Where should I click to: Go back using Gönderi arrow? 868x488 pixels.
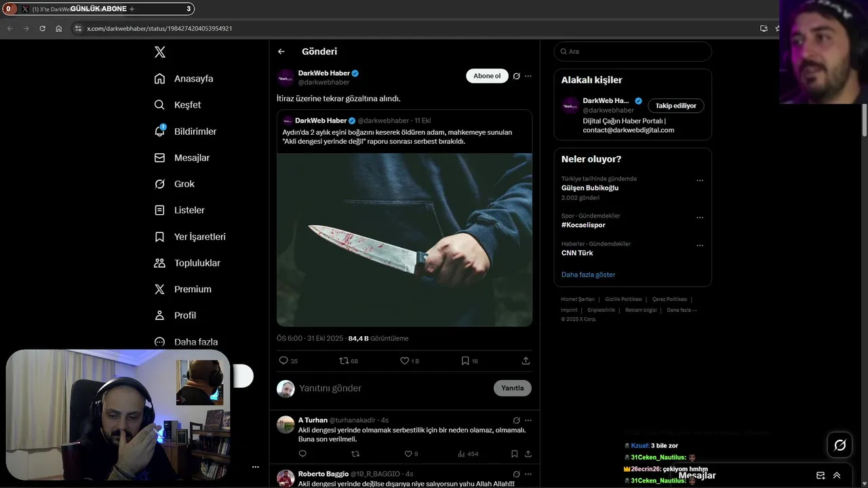coord(281,52)
